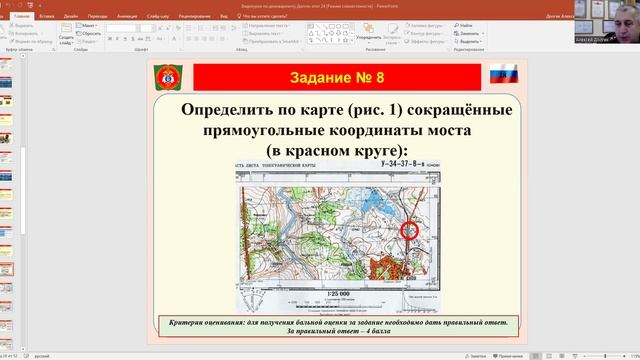
Task: Click the font color icon
Action: (175, 39)
